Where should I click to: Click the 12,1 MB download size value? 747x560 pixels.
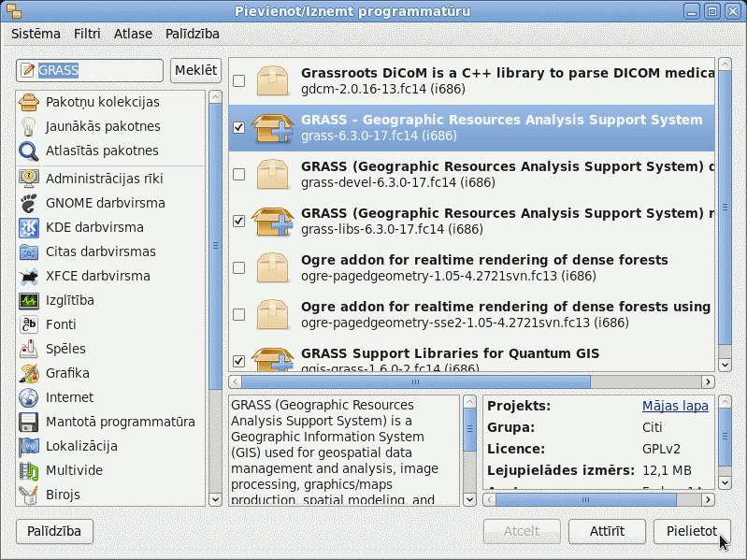(667, 471)
